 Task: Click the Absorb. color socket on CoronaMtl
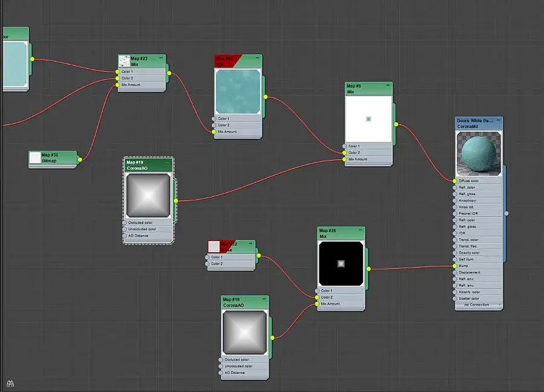[x=455, y=292]
